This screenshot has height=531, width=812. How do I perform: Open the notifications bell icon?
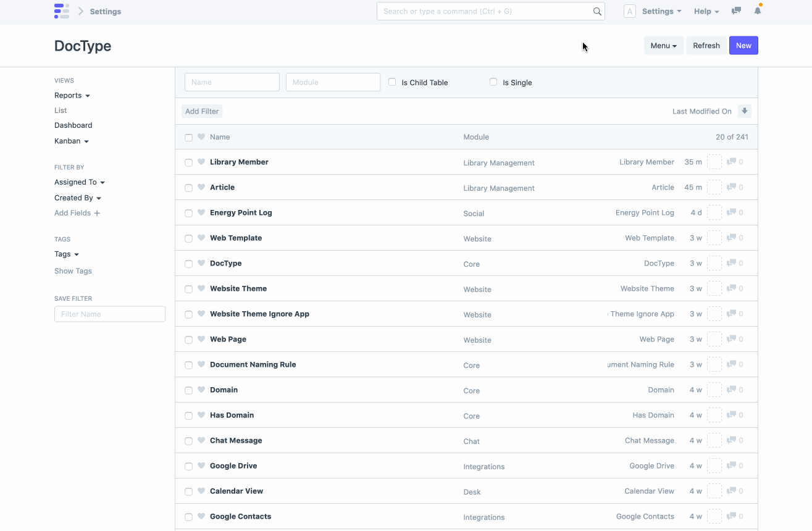tap(758, 11)
